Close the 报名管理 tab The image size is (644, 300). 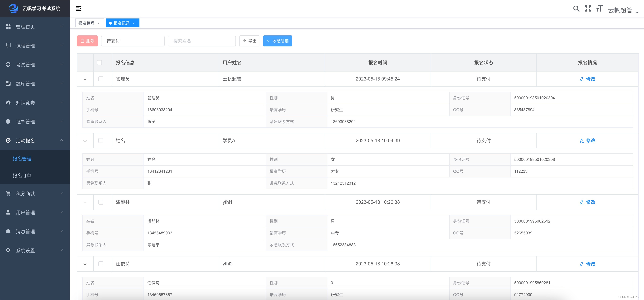(99, 23)
